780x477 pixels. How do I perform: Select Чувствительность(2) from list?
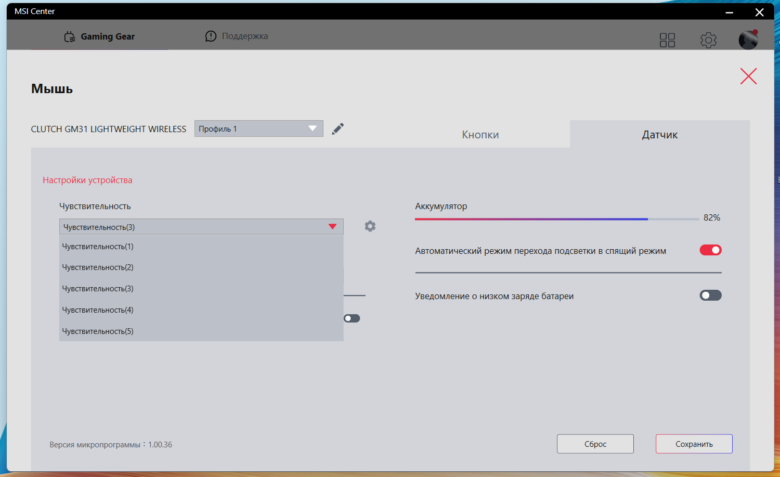(201, 267)
